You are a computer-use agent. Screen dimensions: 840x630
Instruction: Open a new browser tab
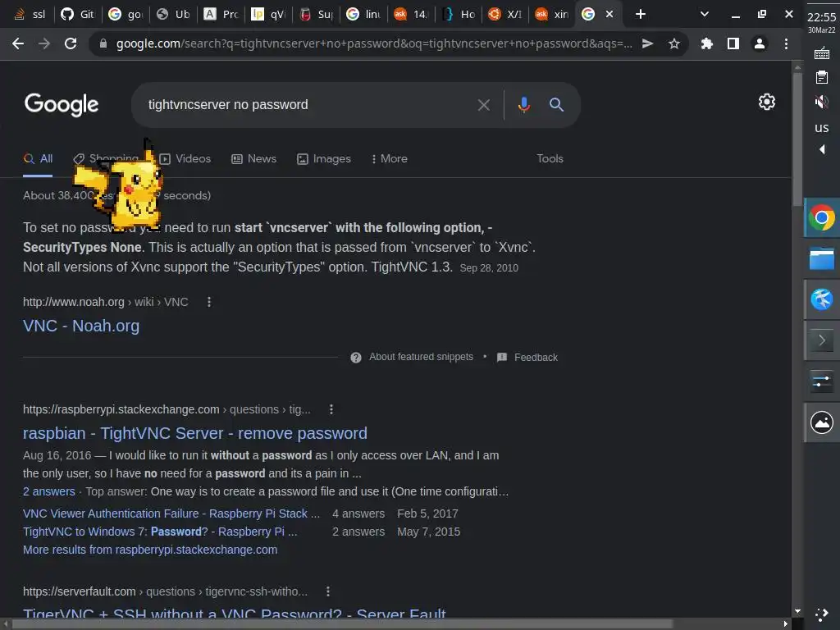point(640,14)
